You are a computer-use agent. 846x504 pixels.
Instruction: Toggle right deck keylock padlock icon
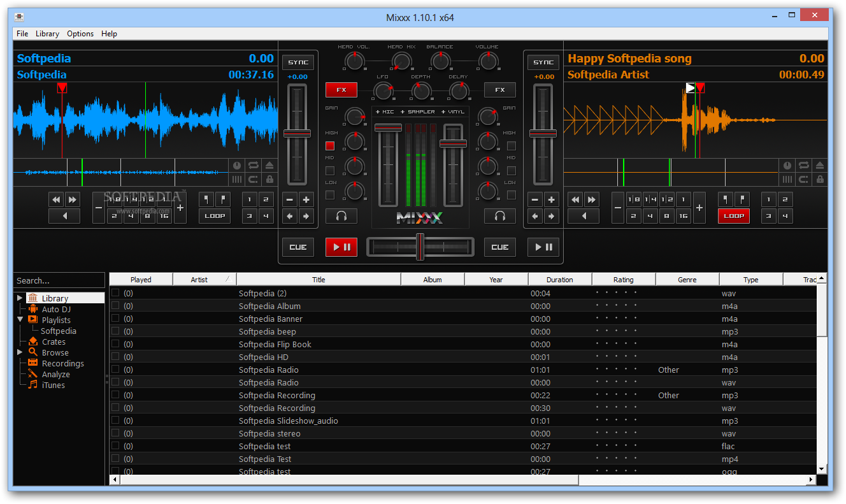(x=819, y=180)
